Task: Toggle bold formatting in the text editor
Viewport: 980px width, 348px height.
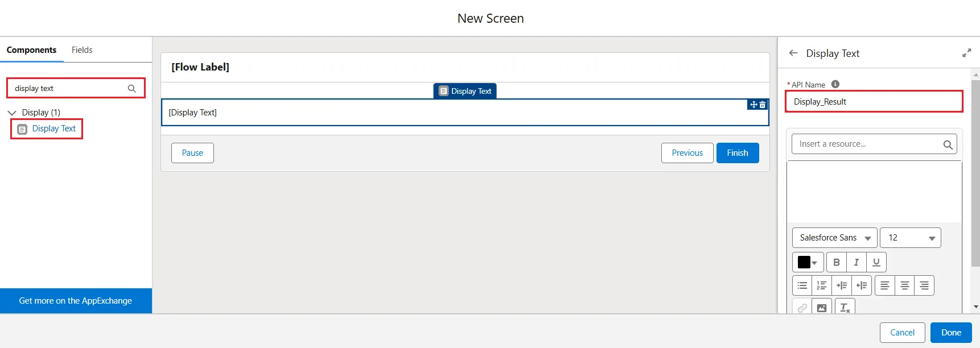Action: click(x=836, y=262)
